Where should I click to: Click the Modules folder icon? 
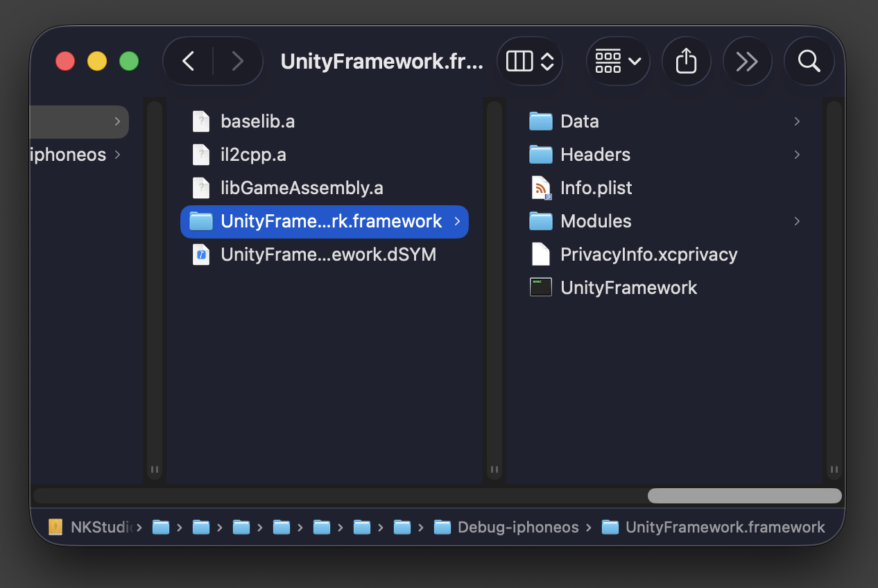(x=540, y=221)
